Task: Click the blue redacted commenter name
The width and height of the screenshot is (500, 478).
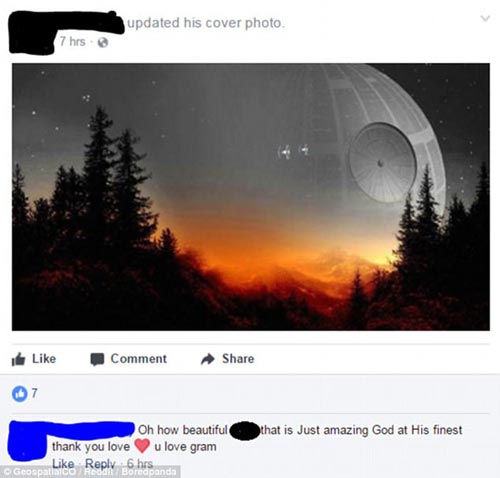Action: [92, 429]
